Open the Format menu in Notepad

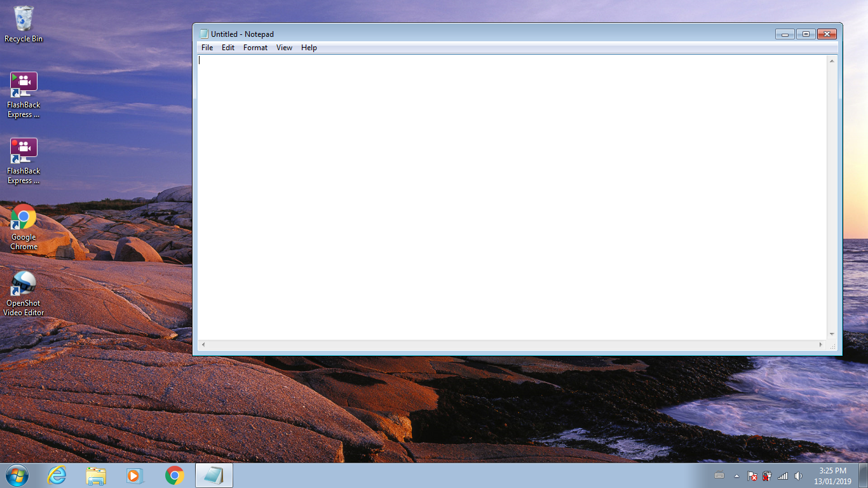pyautogui.click(x=255, y=47)
